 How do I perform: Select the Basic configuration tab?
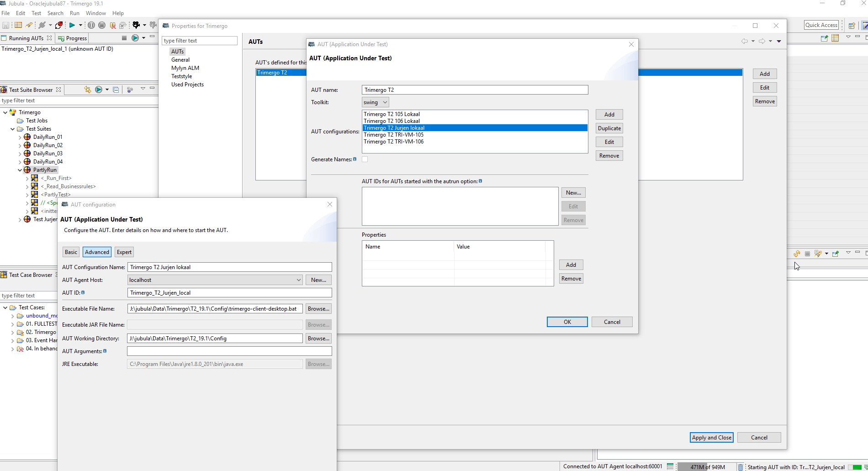coord(71,252)
